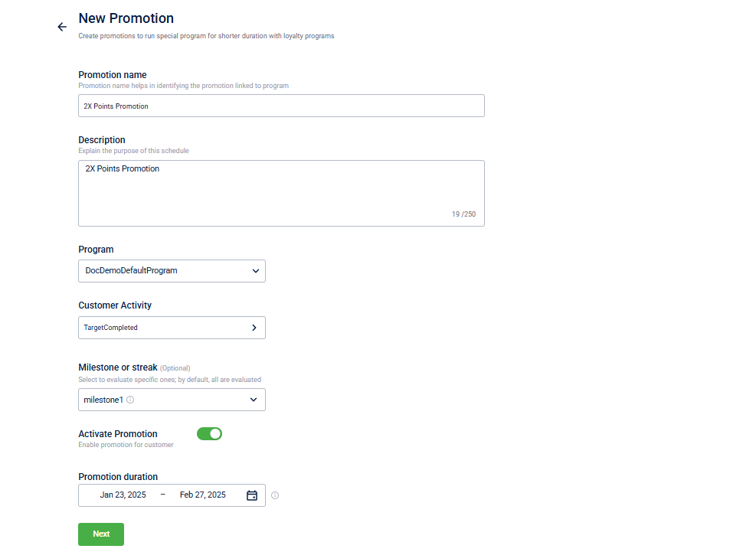Click the New Promotion page heading
This screenshot has height=552, width=756.
coord(126,18)
